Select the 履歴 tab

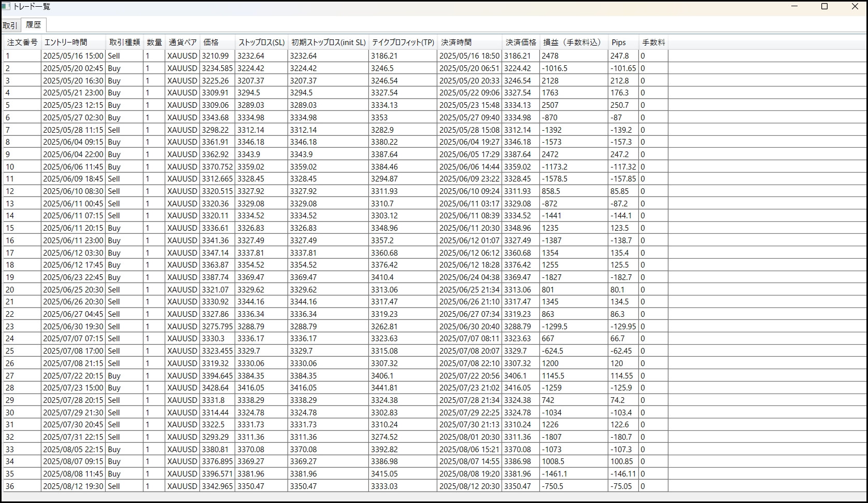point(34,25)
